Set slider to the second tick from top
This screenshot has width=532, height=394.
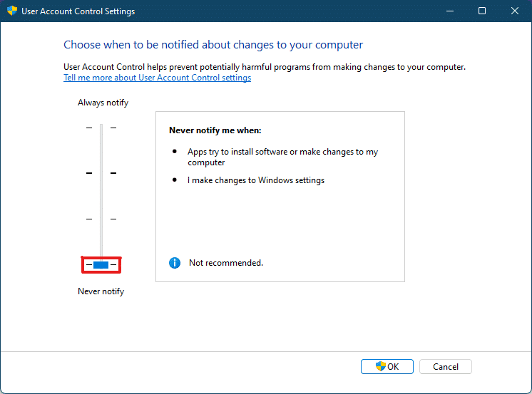coord(101,173)
